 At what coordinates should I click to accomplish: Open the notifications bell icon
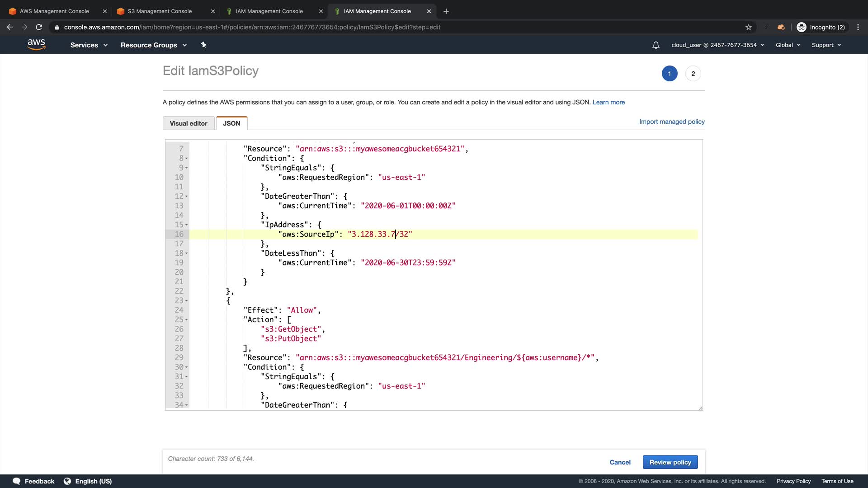point(656,45)
